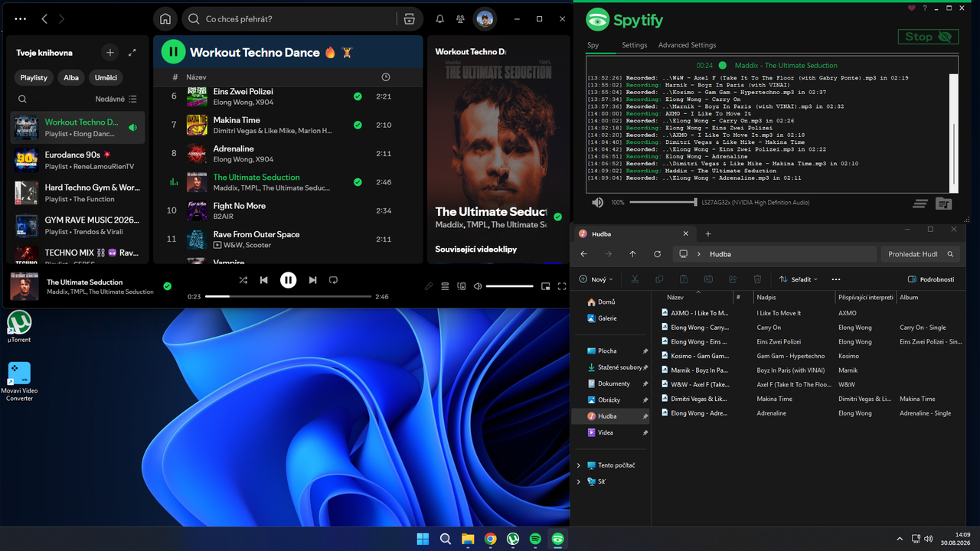Go up one folder level in Explorer
Viewport: 980px width, 551px height.
click(x=632, y=254)
